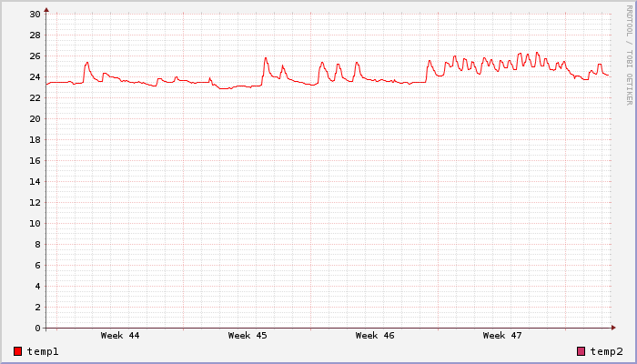Select the Week 47 x-axis label
This screenshot has height=364, width=637.
coord(502,336)
